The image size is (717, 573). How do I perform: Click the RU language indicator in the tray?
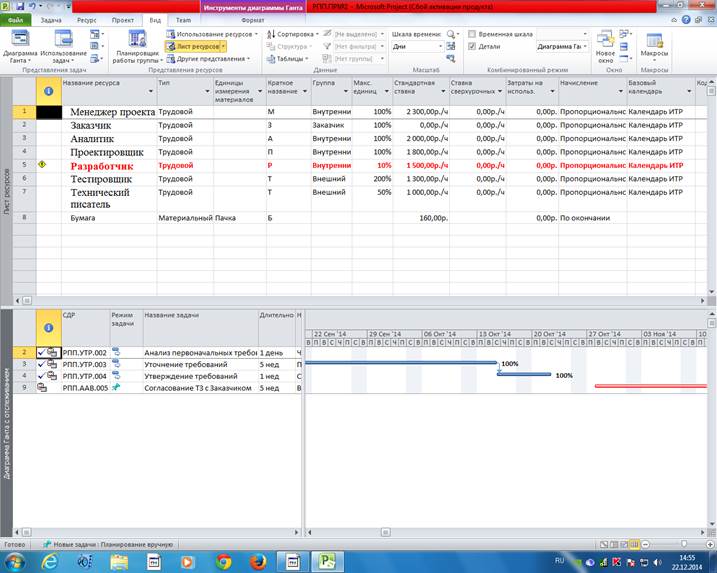(559, 561)
